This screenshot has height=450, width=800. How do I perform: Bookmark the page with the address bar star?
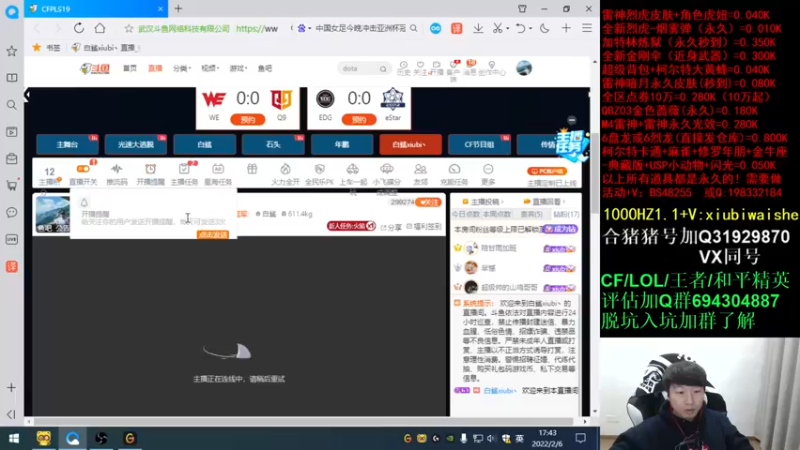(x=129, y=29)
